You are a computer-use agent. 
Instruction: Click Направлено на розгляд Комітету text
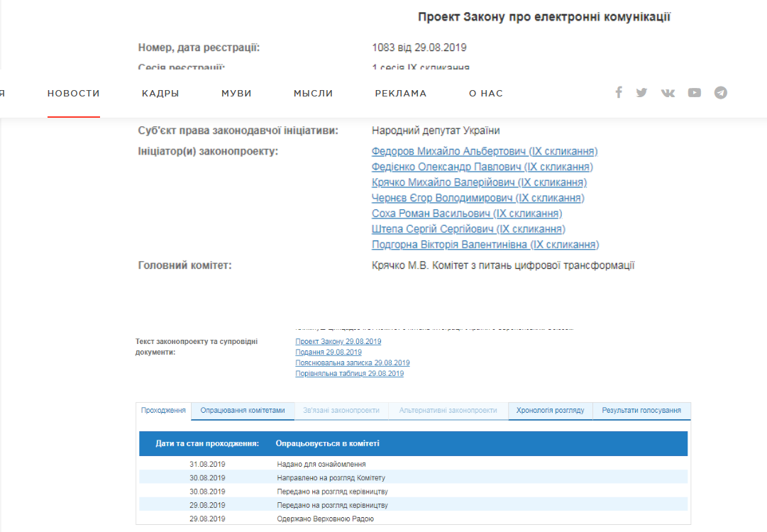(331, 477)
